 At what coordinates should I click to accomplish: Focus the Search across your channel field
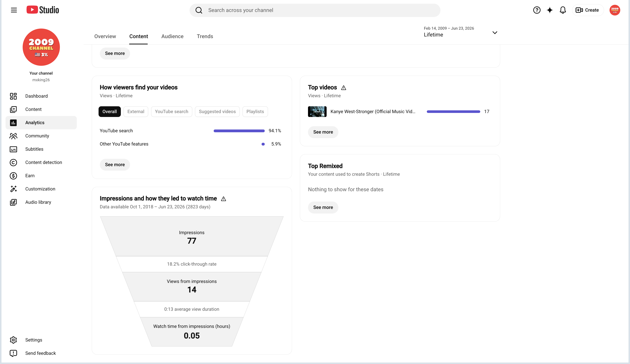point(315,10)
